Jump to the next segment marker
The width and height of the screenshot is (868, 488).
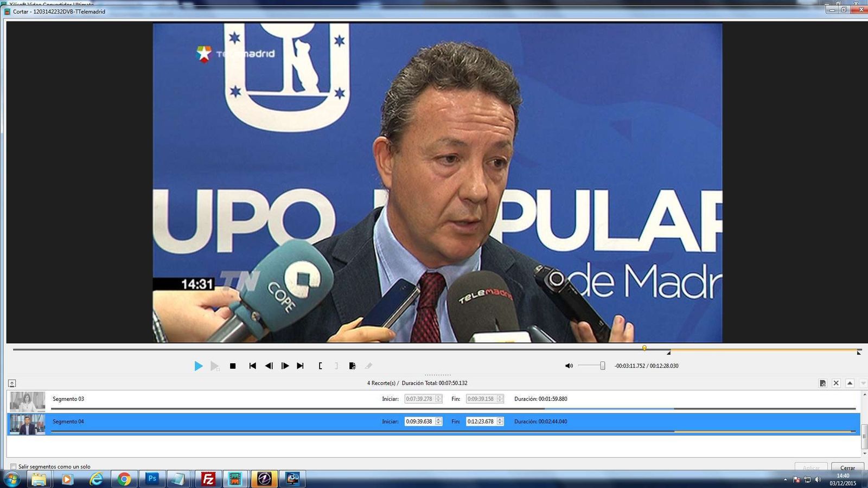click(300, 366)
